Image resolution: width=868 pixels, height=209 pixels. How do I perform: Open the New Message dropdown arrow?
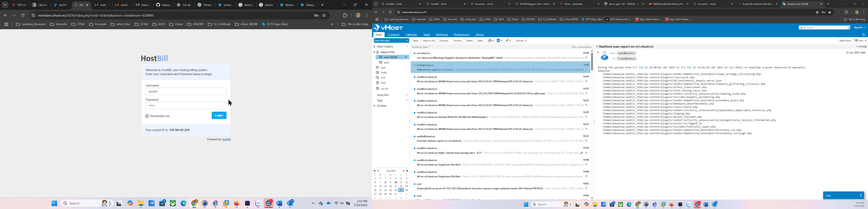tap(407, 41)
